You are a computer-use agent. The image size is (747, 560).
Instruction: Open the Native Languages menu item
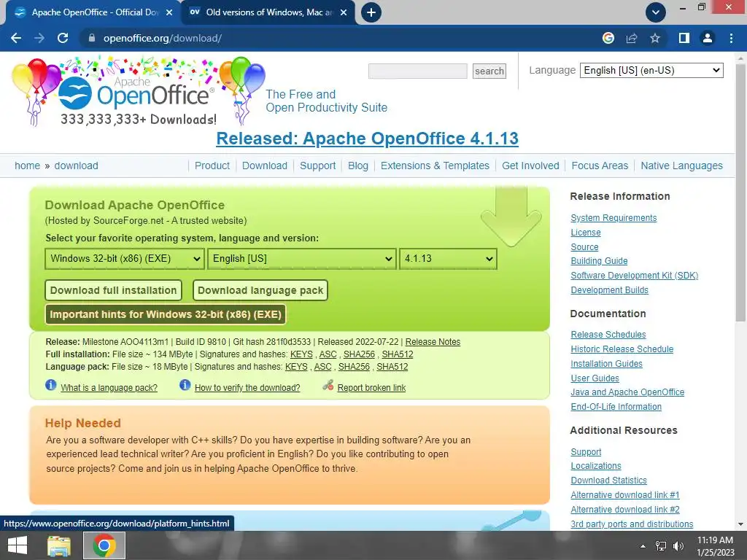(x=681, y=166)
